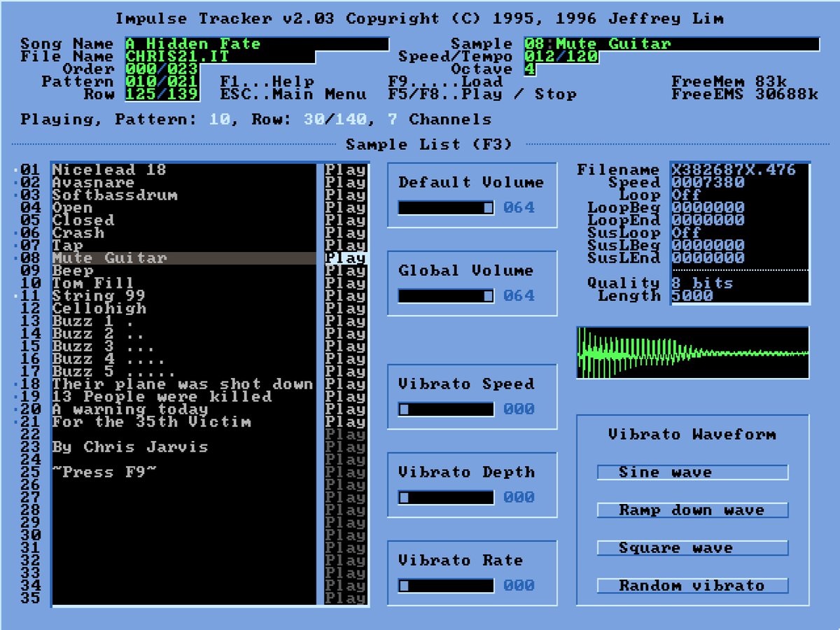Viewport: 840px width, 630px height.
Task: Play sample 03 Softbassdrum
Action: [x=345, y=195]
